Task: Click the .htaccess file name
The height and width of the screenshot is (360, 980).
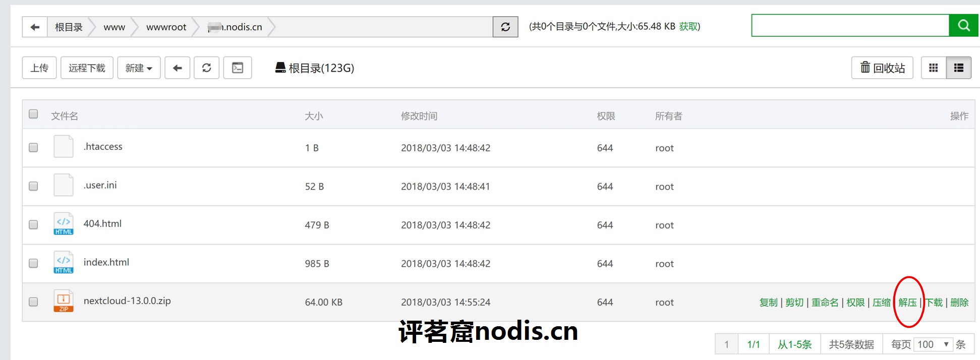Action: 103,146
